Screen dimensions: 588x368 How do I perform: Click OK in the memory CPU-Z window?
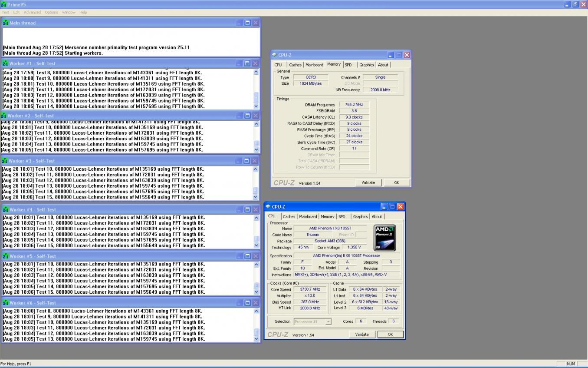[396, 182]
